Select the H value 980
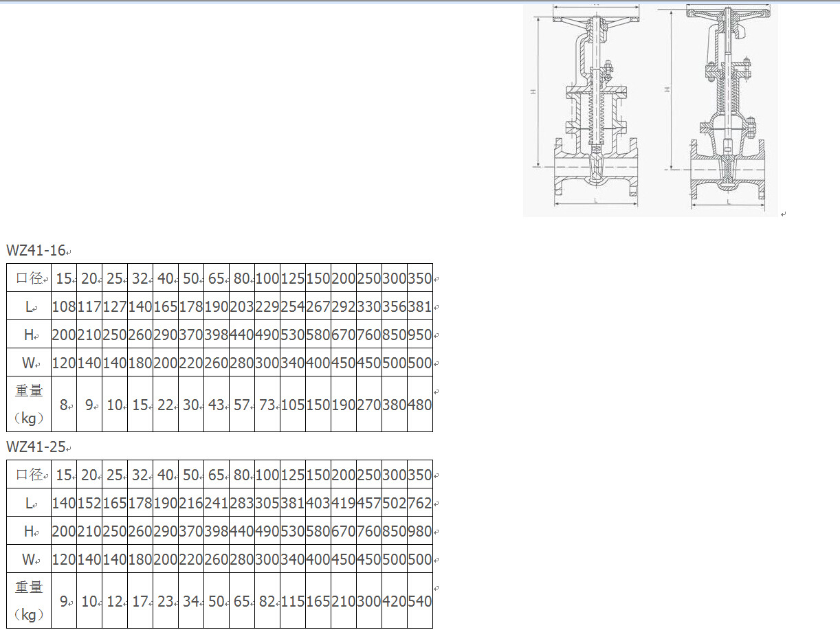Screen dimensions: 840x630 [420, 531]
